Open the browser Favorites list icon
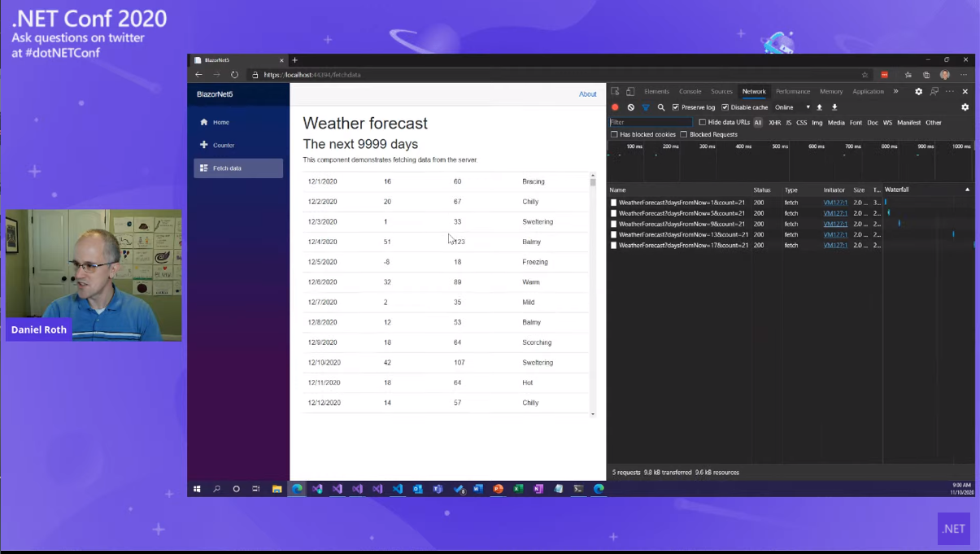Image resolution: width=980 pixels, height=554 pixels. pyautogui.click(x=908, y=75)
